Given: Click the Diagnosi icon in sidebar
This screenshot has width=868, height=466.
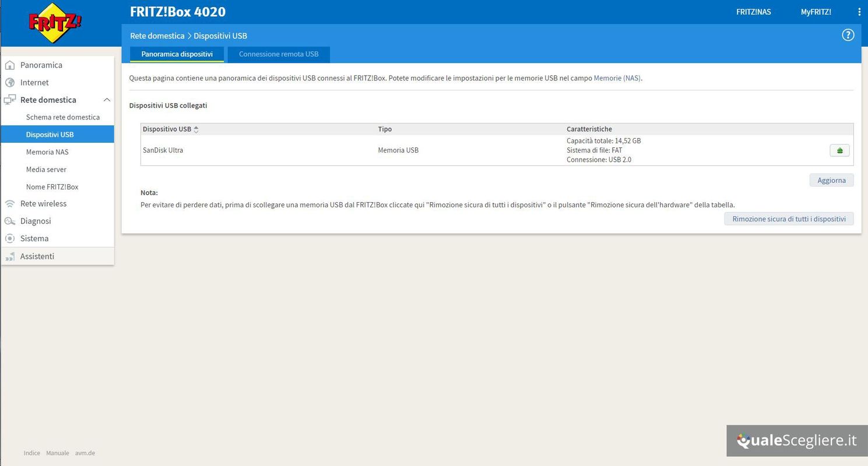Looking at the screenshot, I should pos(10,221).
